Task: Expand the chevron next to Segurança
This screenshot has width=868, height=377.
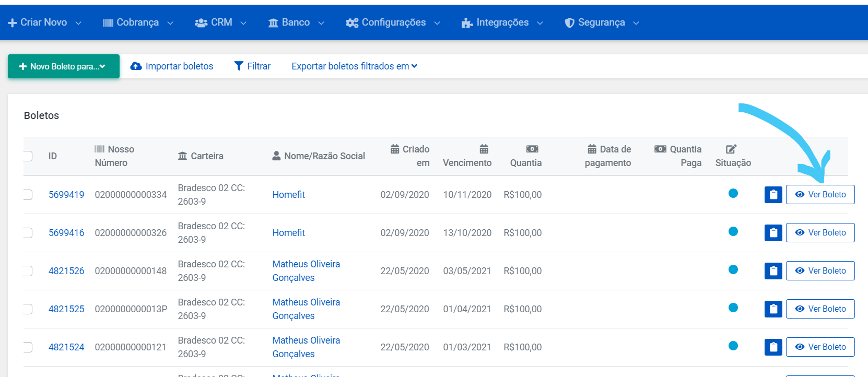Action: (636, 23)
